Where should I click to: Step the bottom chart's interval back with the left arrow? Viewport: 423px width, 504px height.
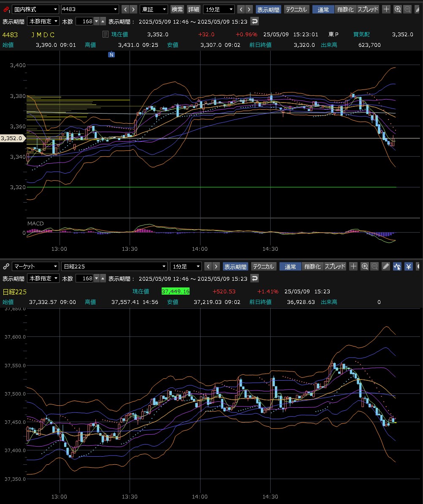coord(208,266)
